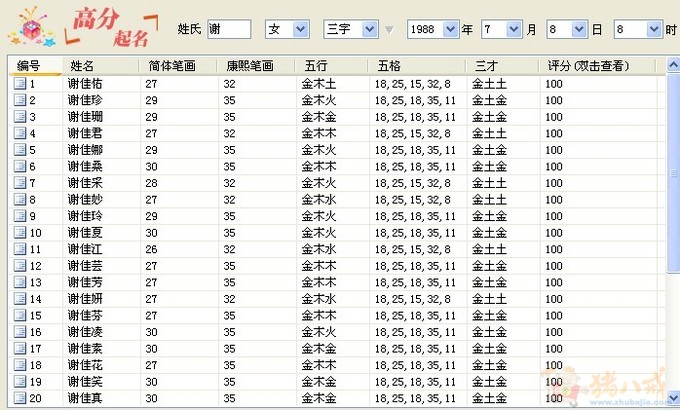This screenshot has height=410, width=680.
Task: Click the row icon for entry 16
Action: pyautogui.click(x=20, y=331)
